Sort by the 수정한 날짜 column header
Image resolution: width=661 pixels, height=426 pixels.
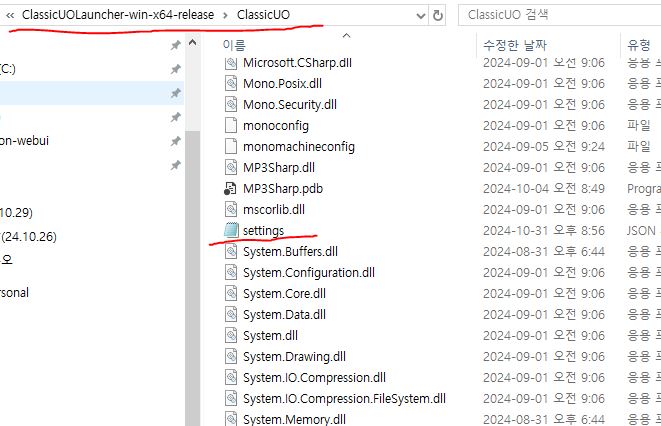(x=515, y=45)
